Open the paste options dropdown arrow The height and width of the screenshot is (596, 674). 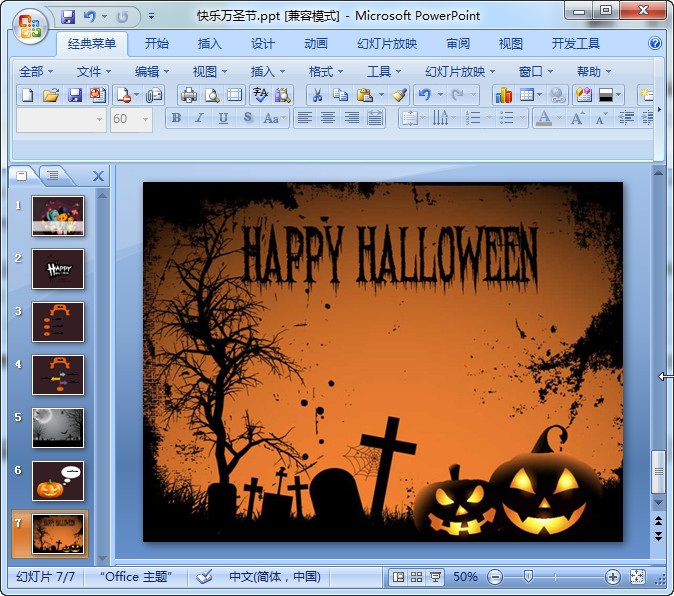[x=381, y=95]
